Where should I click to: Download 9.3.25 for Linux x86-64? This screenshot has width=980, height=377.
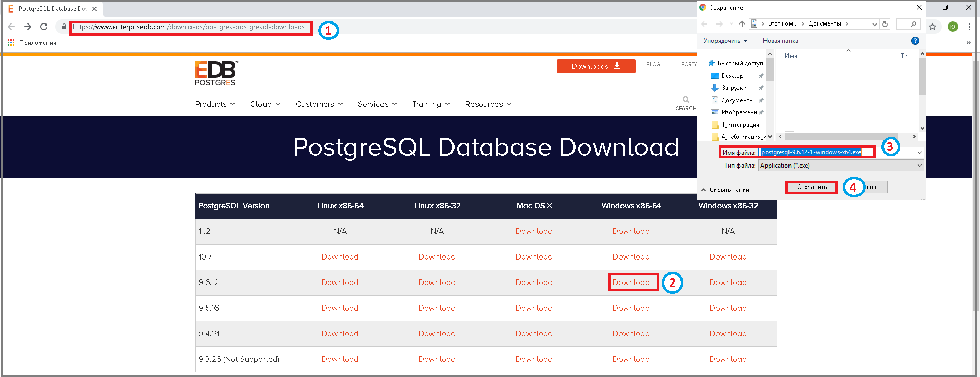[340, 359]
